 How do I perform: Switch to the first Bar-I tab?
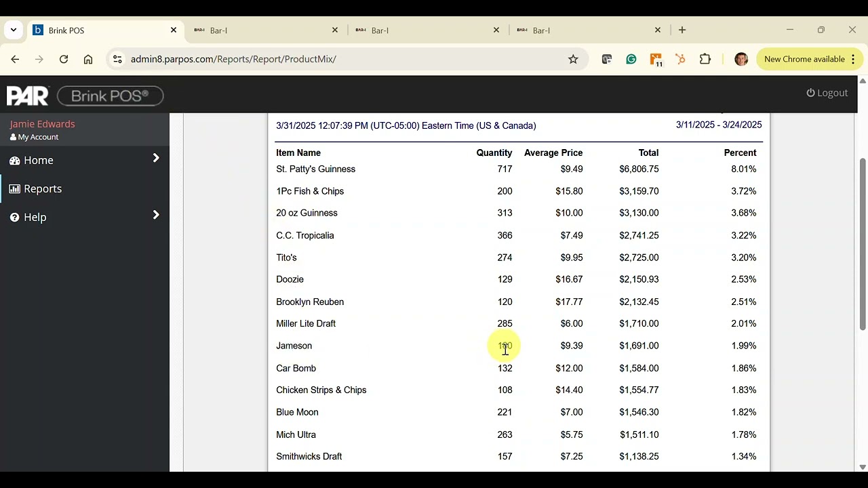[x=267, y=30]
